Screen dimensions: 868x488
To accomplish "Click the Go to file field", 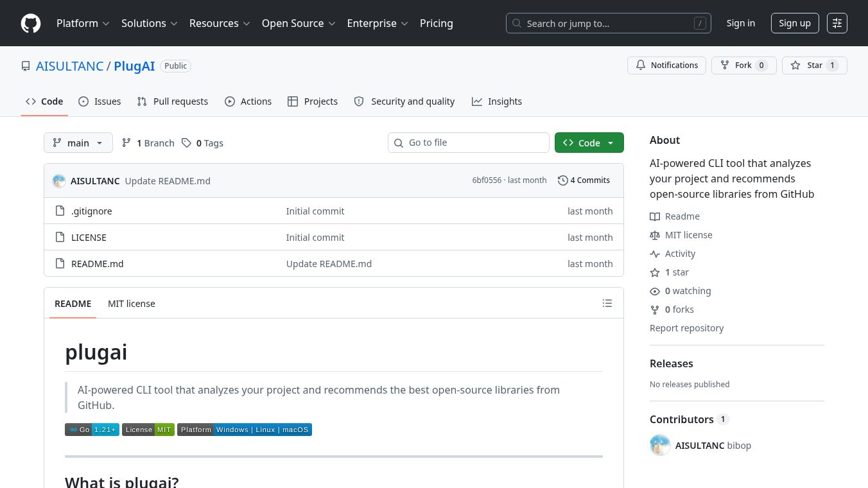I will coord(469,143).
